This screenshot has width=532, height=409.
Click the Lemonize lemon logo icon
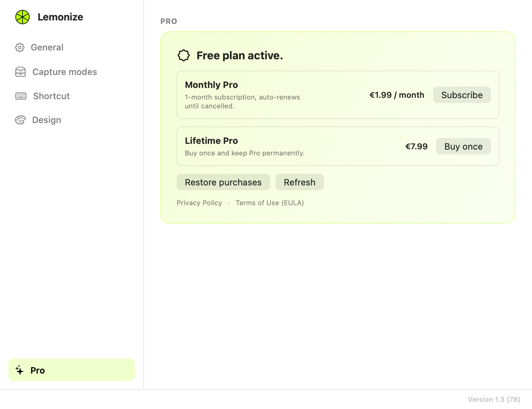23,17
